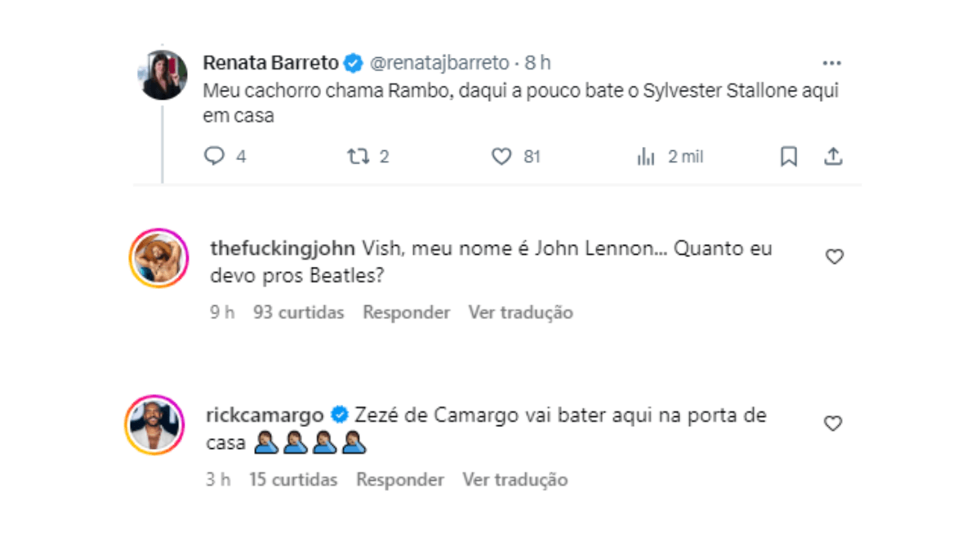This screenshot has height=551, width=980.
Task: View tweet analytics showing 2 mil
Action: [670, 157]
